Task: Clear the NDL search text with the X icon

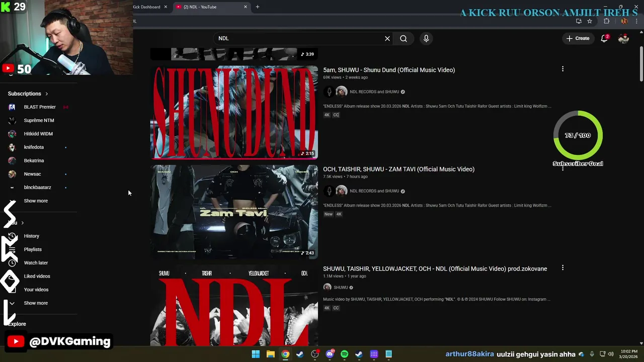Action: [387, 38]
